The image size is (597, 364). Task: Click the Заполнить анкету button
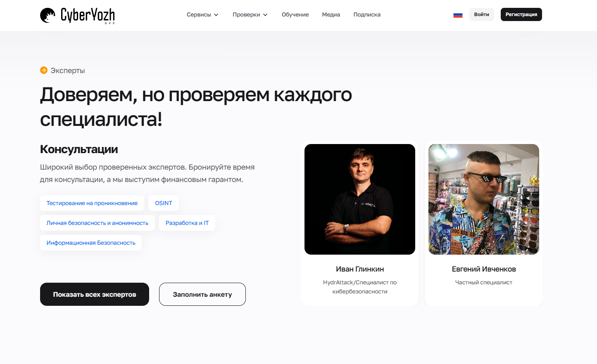tap(202, 294)
